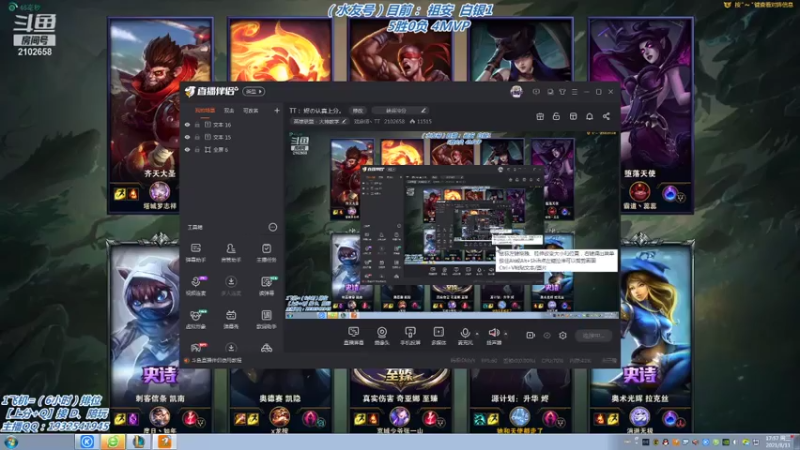Image resolution: width=800 pixels, height=450 pixels.
Task: Open the tool with red HOT badge
Action: click(x=196, y=348)
